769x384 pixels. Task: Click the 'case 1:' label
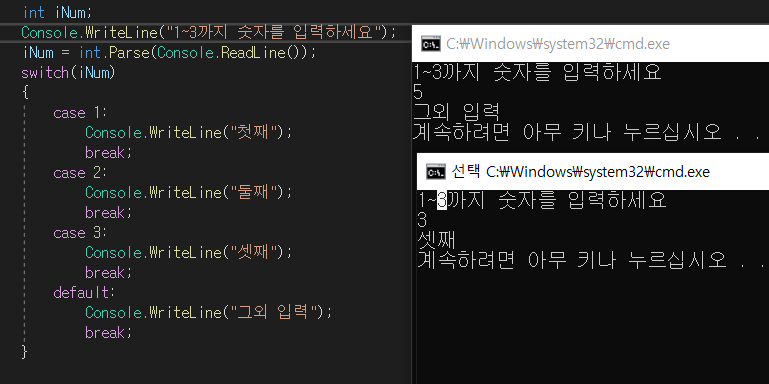(80, 113)
